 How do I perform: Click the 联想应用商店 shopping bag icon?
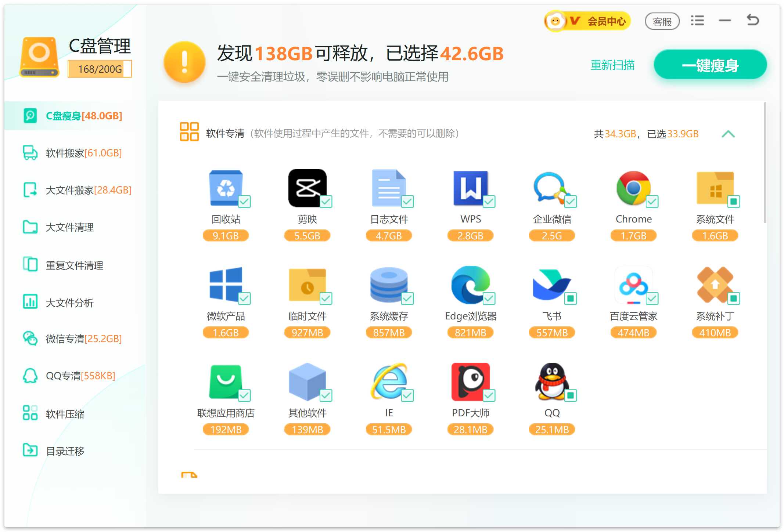(x=226, y=382)
